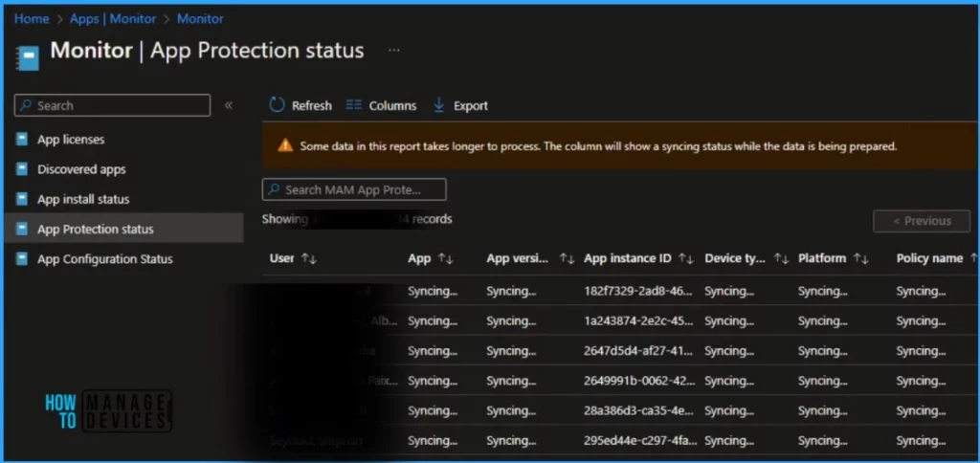Viewport: 980px width, 463px height.
Task: Click instance ID 295ed44e-c297-4fa...
Action: tap(638, 440)
